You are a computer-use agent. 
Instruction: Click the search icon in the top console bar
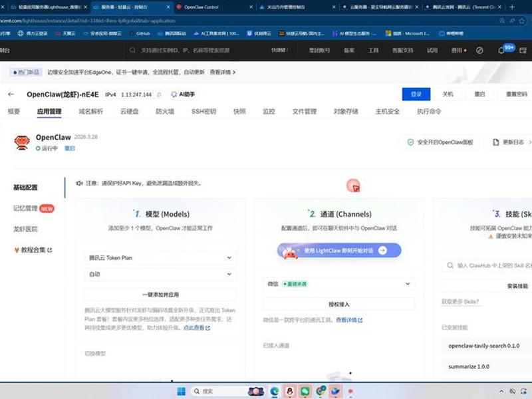coord(132,51)
